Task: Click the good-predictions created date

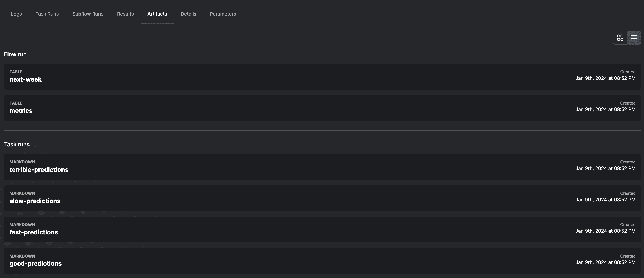Action: click(605, 262)
